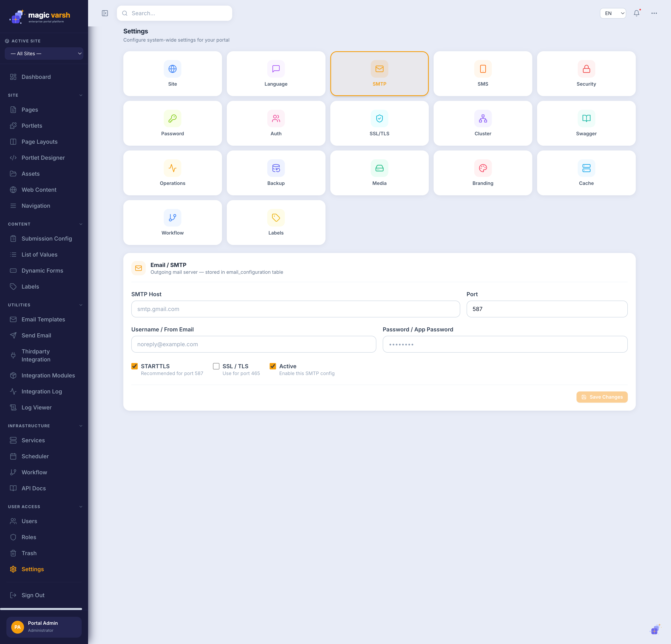Viewport: 671px width, 644px height.
Task: Open Navigation in the sidebar
Action: click(44, 206)
